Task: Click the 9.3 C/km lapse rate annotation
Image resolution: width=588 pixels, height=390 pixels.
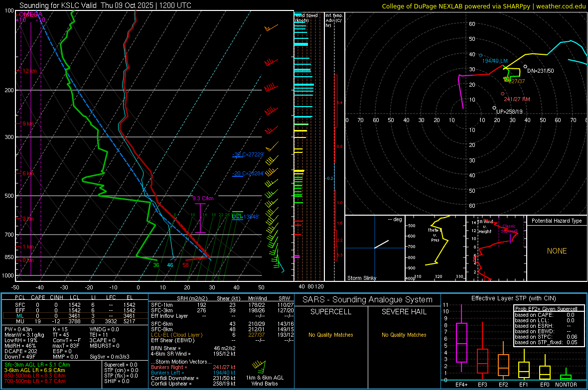Action: pos(203,198)
